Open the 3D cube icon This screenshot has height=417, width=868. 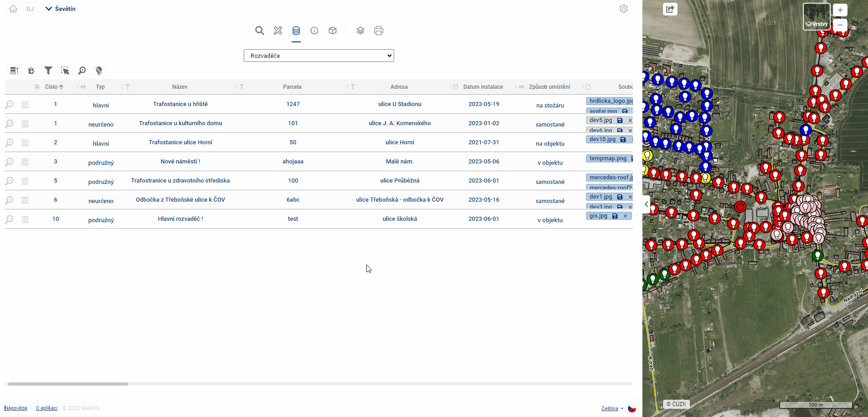(333, 31)
